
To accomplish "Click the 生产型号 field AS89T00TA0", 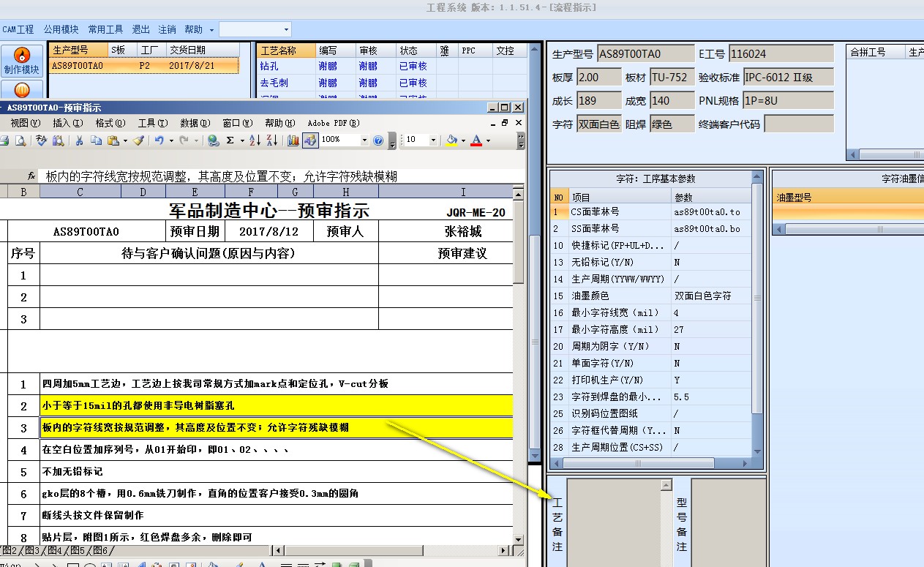I will pos(646,53).
